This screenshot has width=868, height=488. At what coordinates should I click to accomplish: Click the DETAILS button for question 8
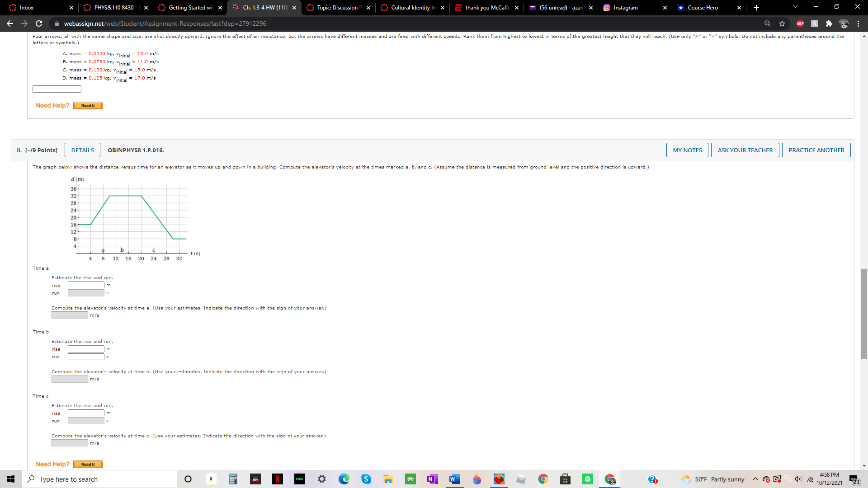click(x=82, y=150)
